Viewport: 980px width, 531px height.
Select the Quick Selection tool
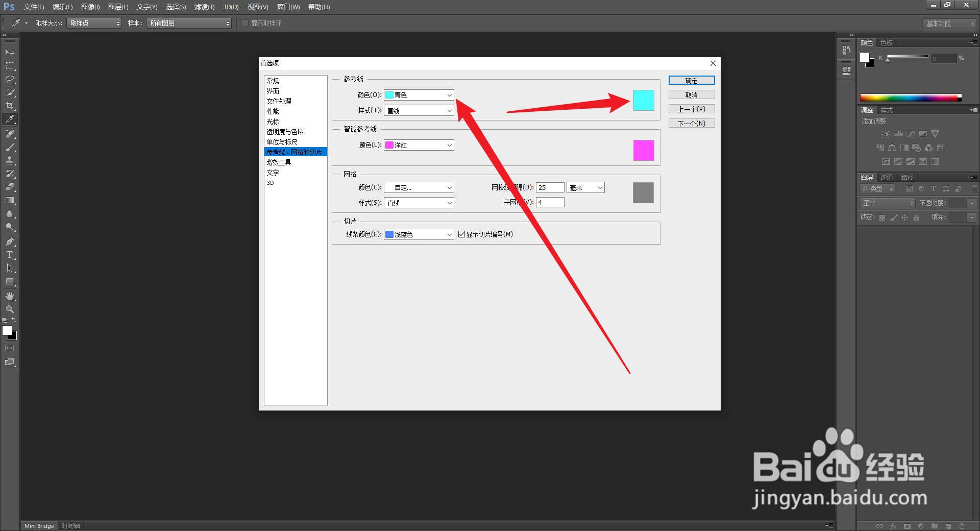tap(10, 92)
